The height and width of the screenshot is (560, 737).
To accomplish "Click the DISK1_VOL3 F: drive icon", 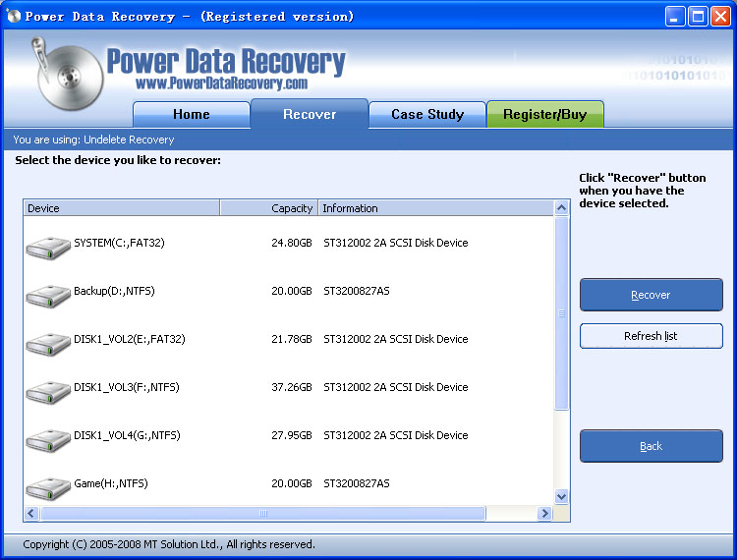I will pos(48,393).
